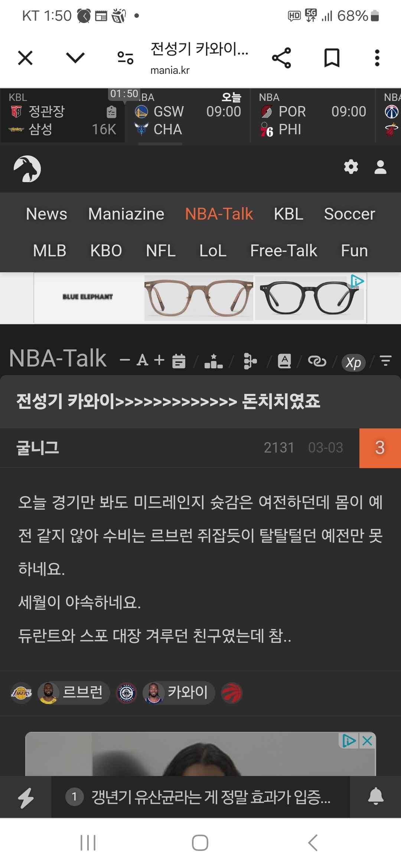The height and width of the screenshot is (868, 401).
Task: Tap the Lakers team logo tag
Action: coord(22,693)
